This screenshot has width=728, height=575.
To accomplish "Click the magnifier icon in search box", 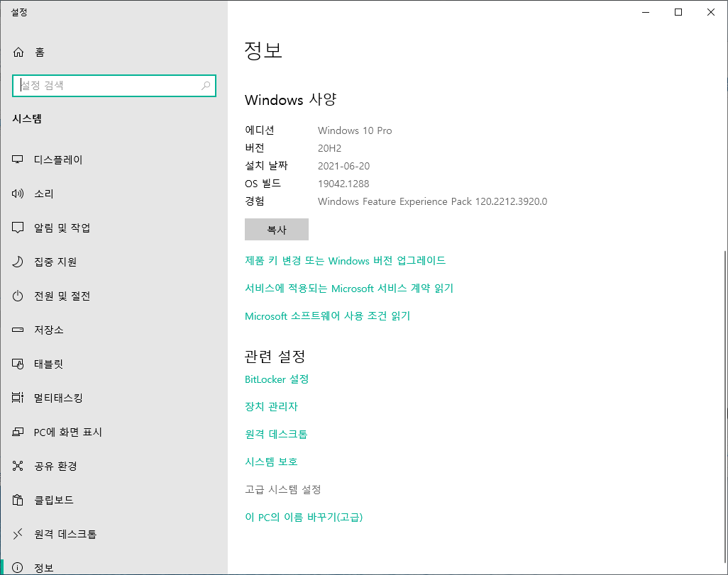I will [x=206, y=85].
